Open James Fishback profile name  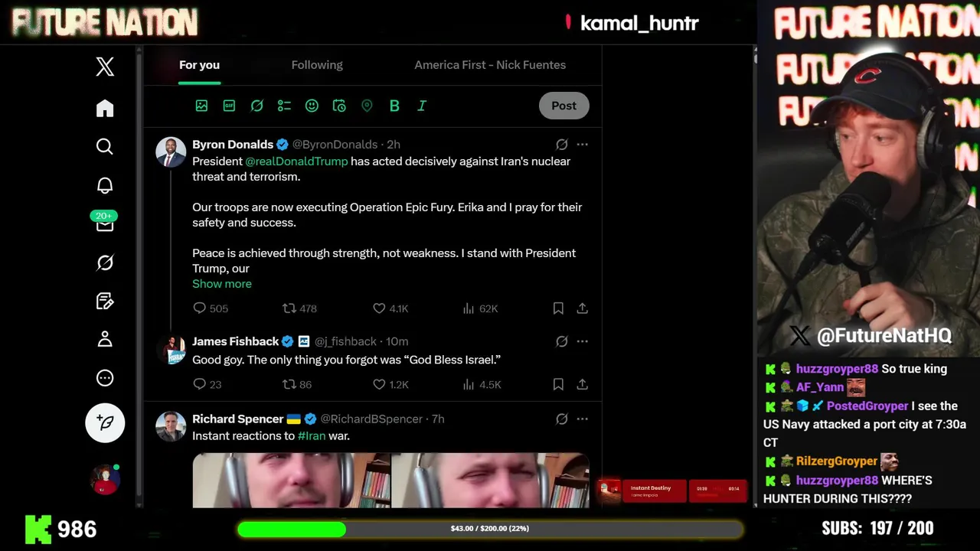pos(236,341)
